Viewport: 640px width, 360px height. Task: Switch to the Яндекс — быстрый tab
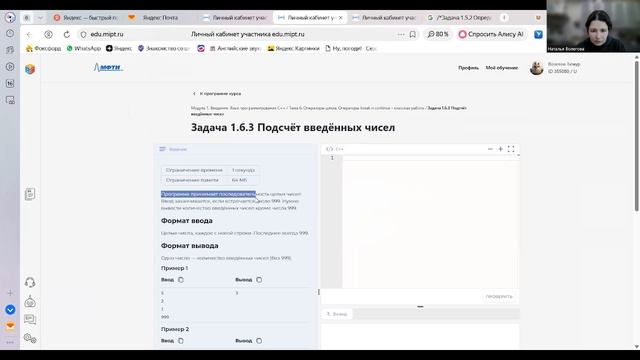click(x=86, y=18)
